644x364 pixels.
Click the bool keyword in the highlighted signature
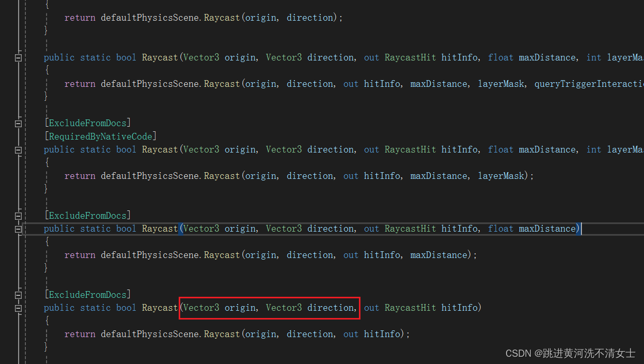tap(125, 228)
